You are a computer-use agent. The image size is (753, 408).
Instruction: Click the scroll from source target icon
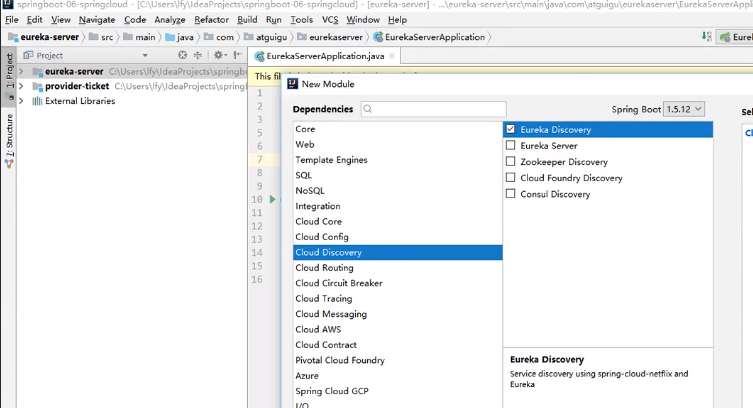pos(182,55)
